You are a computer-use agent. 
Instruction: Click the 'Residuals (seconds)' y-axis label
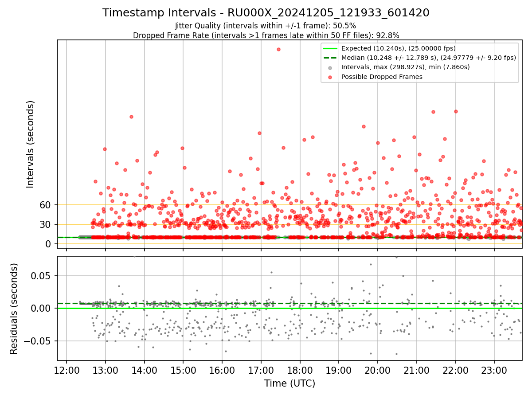[x=14, y=309]
